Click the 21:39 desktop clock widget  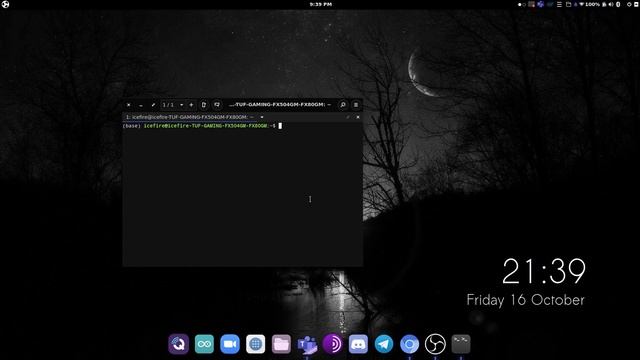[544, 271]
